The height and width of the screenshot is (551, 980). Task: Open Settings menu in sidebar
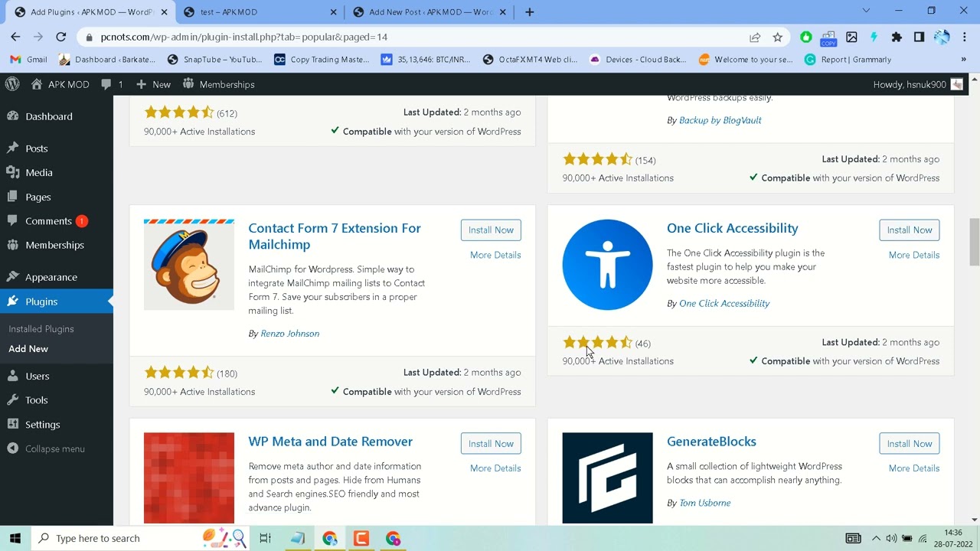tap(43, 425)
